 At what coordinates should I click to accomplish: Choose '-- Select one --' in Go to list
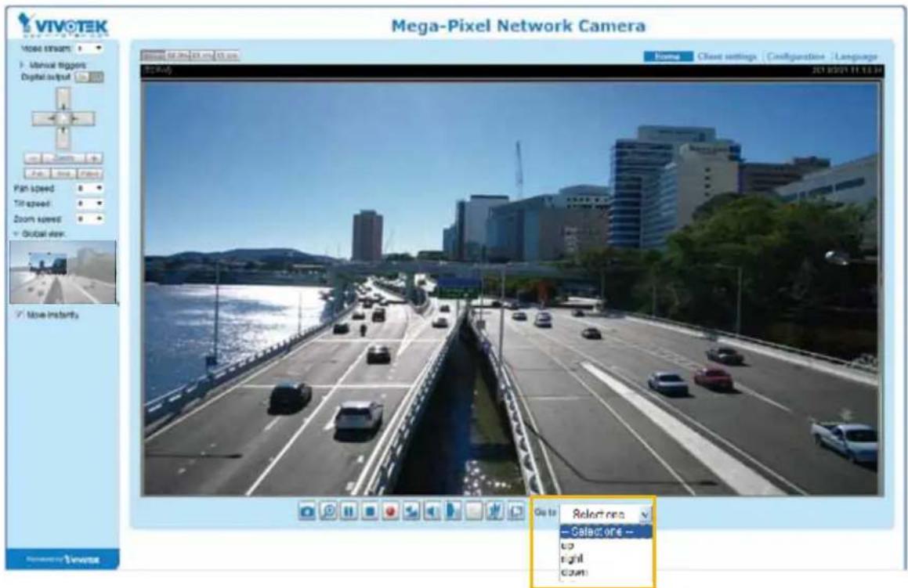606,532
